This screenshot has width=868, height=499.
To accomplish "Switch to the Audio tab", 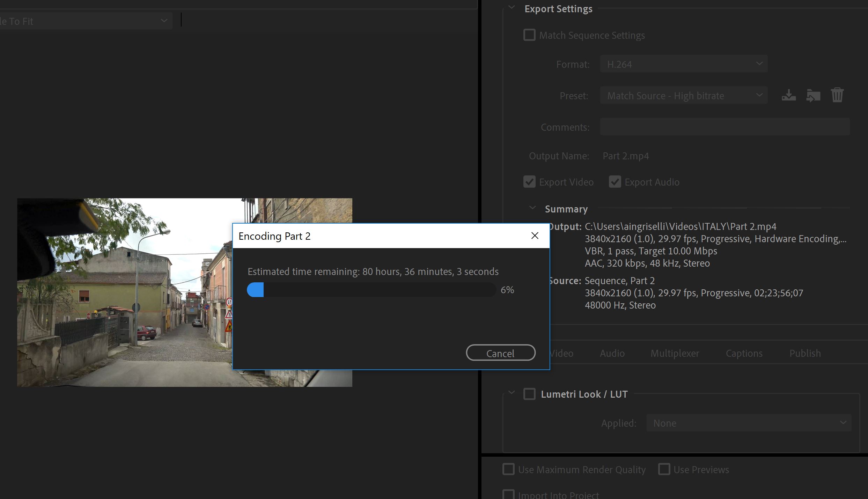I will click(x=612, y=353).
